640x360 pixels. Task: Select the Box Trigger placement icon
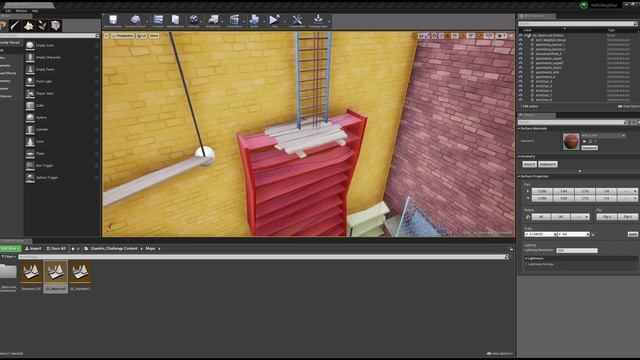30,166
